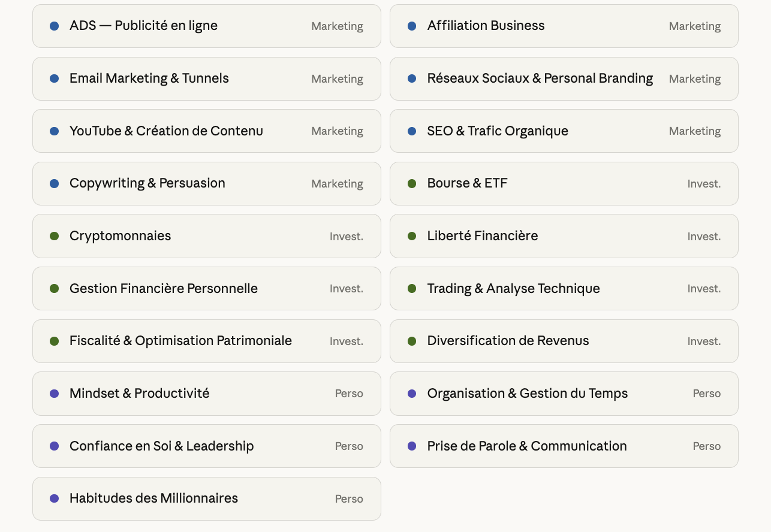The image size is (771, 532).
Task: Click the blue dot next to Affiliation Business
Action: click(x=412, y=26)
